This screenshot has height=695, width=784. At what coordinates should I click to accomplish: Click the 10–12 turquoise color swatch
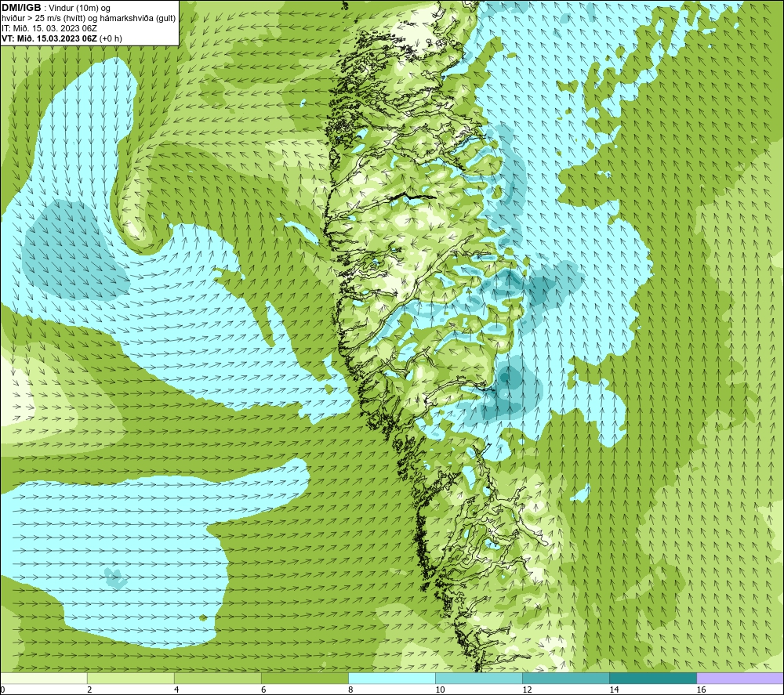coord(478,678)
